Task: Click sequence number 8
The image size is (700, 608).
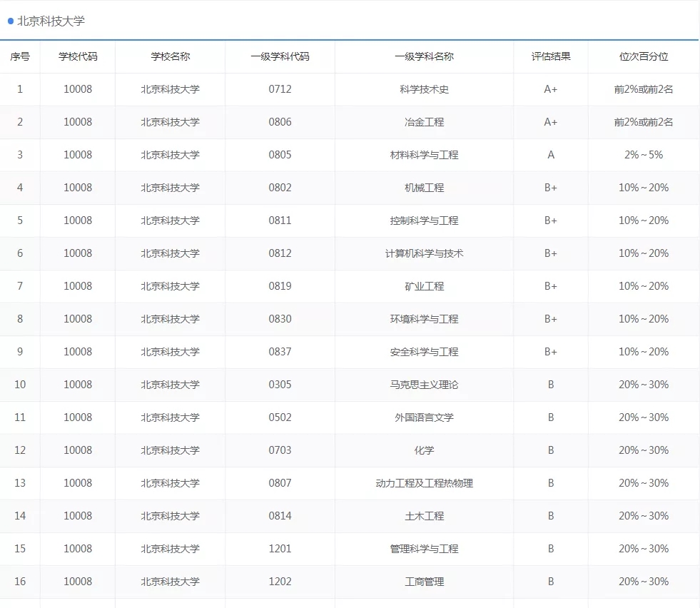Action: [x=20, y=319]
